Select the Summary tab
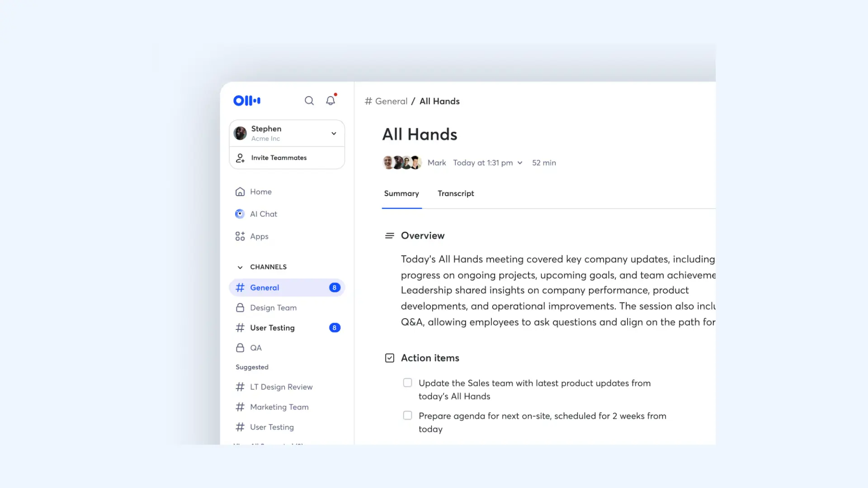This screenshot has height=488, width=868. tap(401, 193)
